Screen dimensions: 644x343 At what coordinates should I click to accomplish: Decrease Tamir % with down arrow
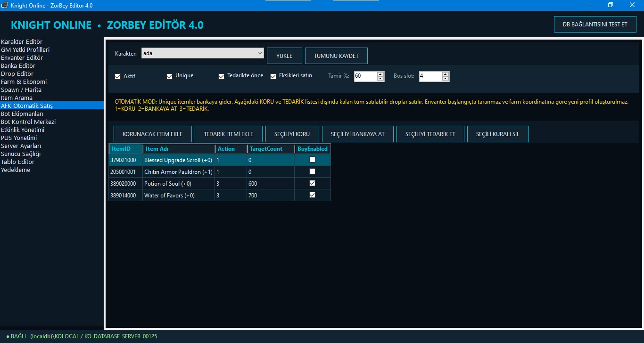point(380,79)
